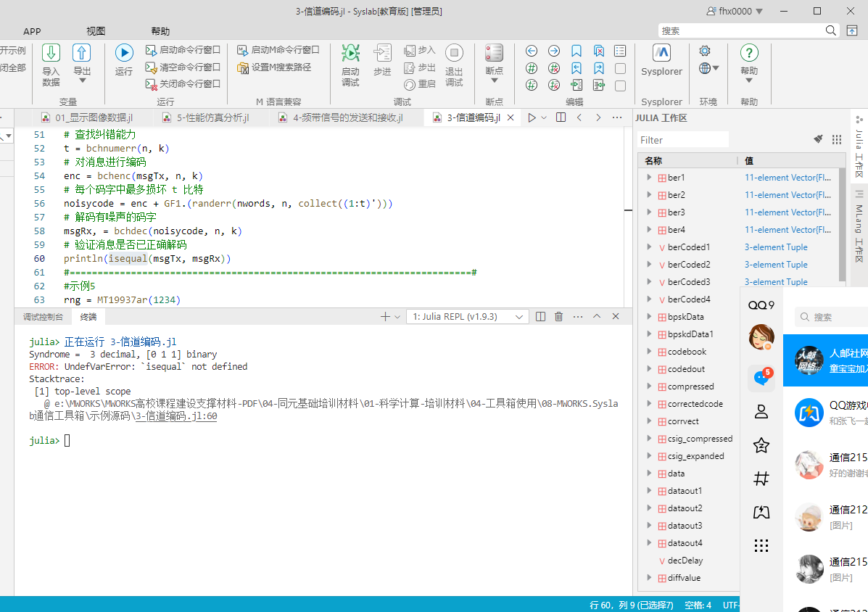
Task: Close the bottom terminal panel
Action: 616,316
